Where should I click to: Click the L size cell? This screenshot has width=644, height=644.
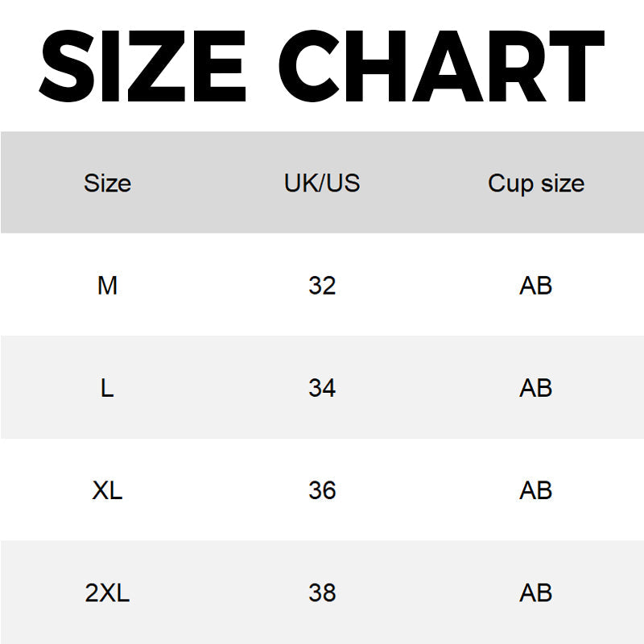pyautogui.click(x=107, y=388)
